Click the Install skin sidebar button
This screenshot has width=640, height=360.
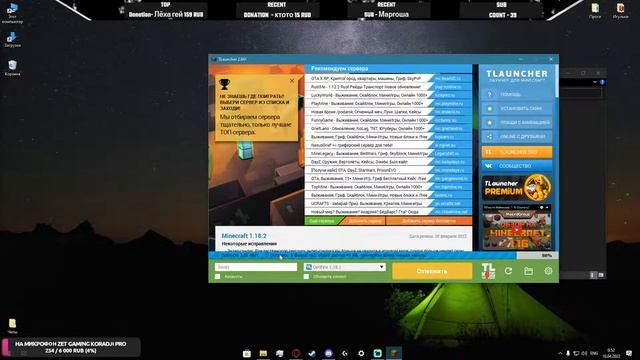[517, 109]
